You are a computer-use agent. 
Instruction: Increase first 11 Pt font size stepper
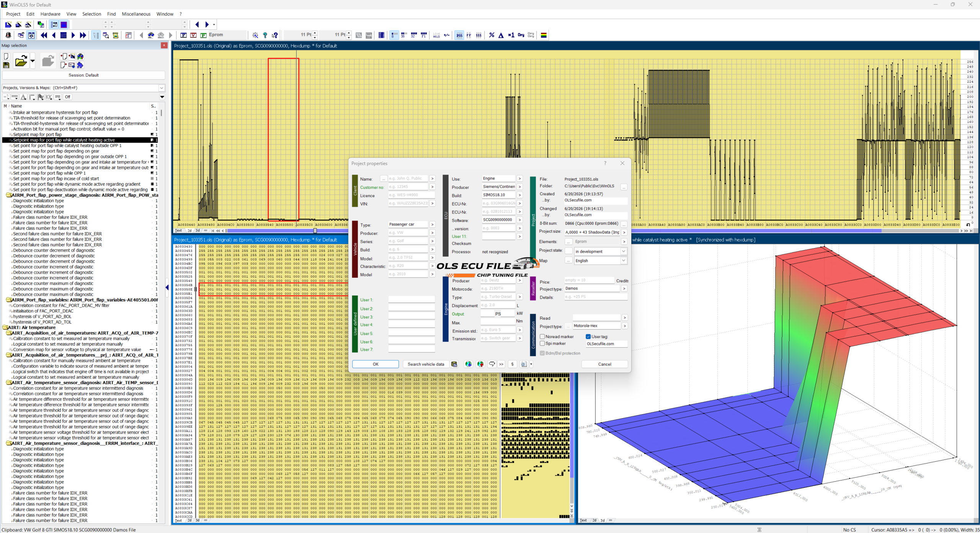(315, 33)
